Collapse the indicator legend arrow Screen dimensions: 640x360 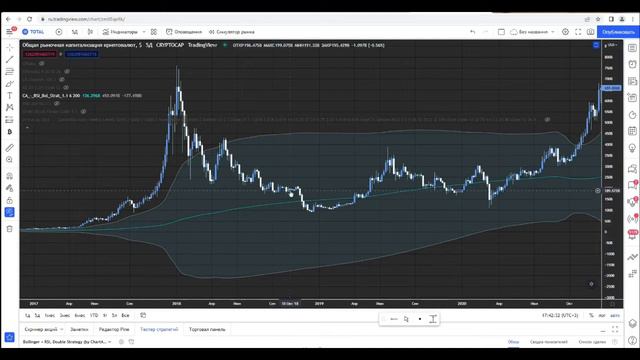27,128
